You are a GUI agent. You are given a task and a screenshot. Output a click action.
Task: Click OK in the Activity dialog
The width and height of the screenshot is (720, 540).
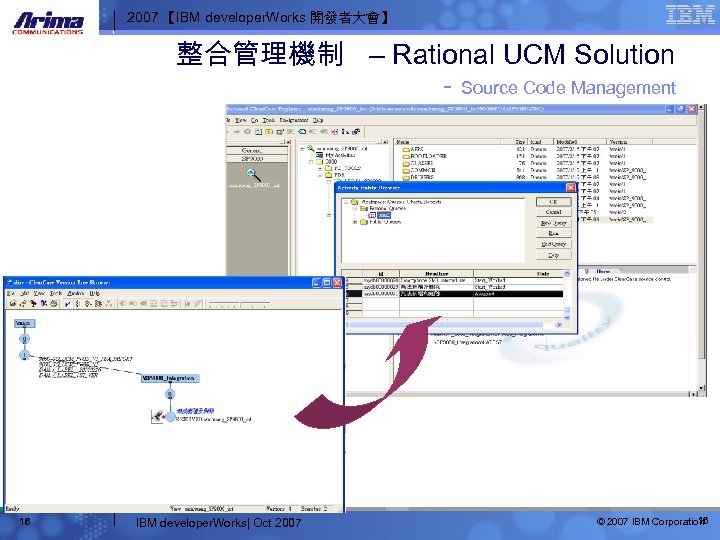(553, 202)
